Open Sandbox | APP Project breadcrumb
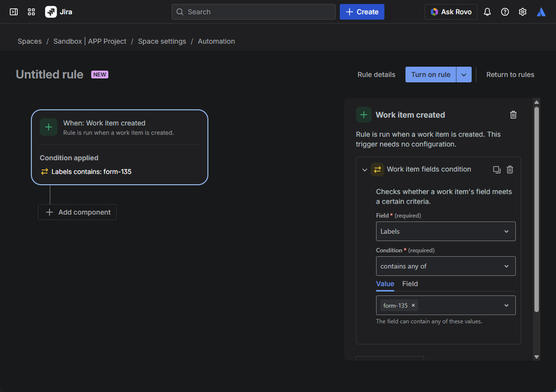 [90, 42]
